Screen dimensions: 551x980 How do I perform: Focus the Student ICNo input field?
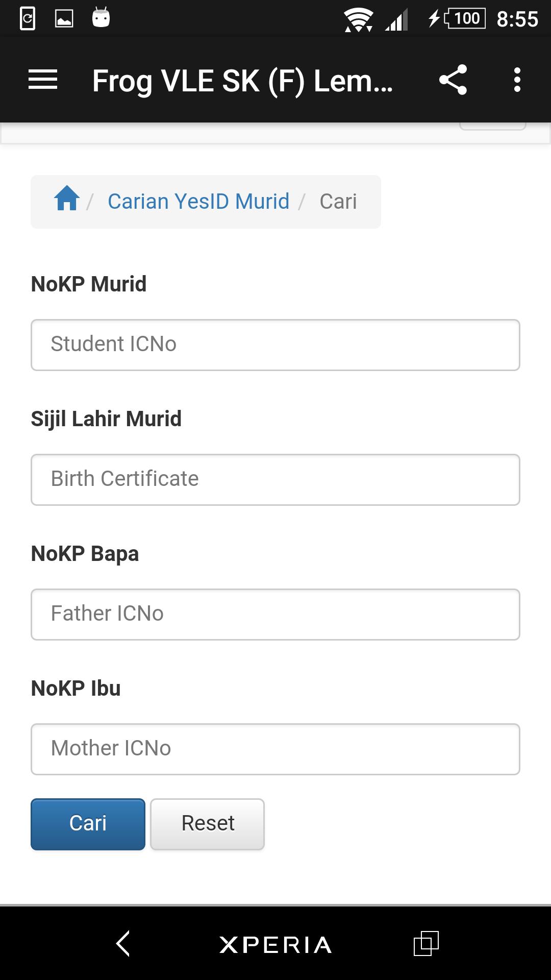[x=275, y=345]
